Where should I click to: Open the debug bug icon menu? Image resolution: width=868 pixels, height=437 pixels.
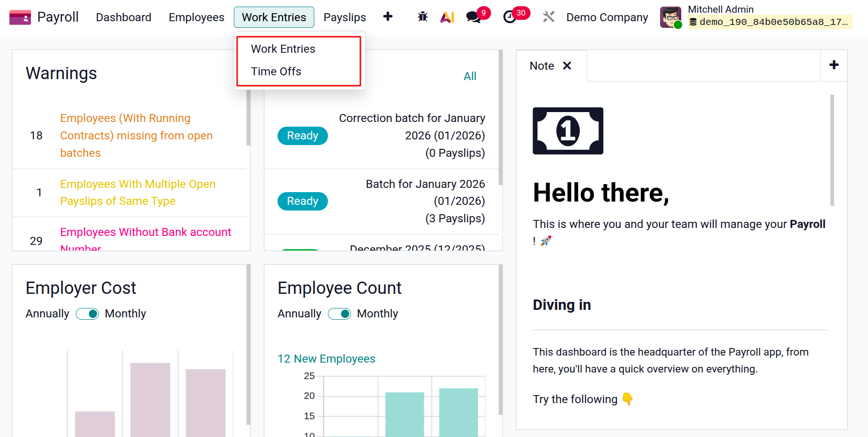(422, 17)
